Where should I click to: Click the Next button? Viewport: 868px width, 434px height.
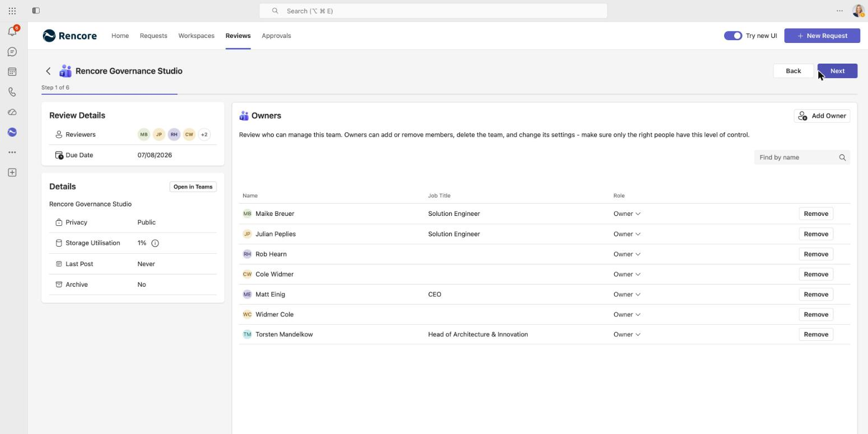837,71
